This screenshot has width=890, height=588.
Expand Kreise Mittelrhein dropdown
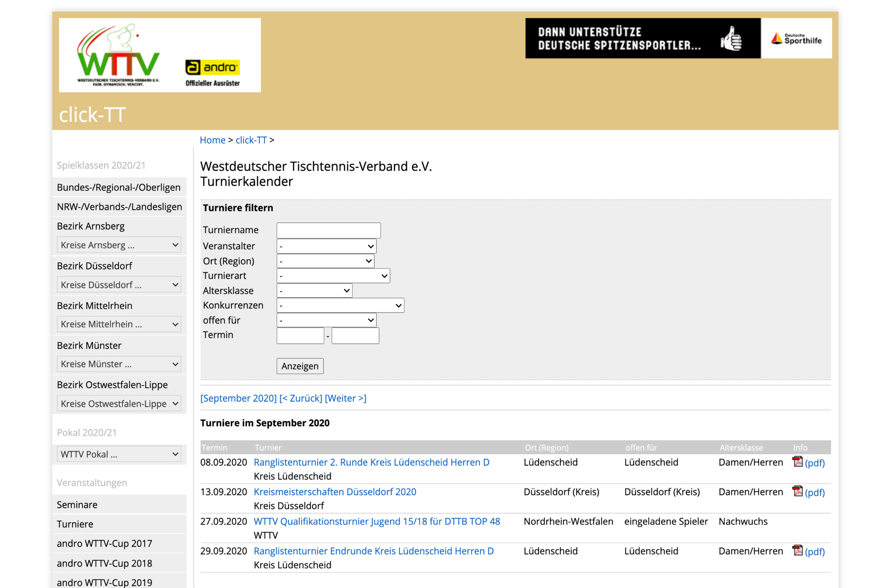point(119,324)
